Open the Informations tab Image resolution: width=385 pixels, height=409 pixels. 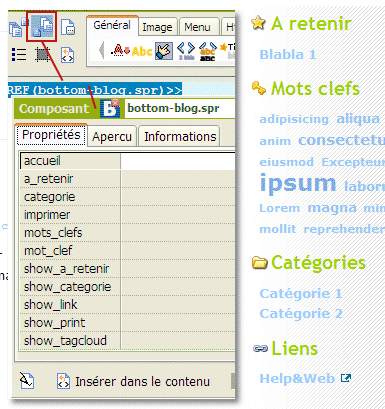(180, 137)
